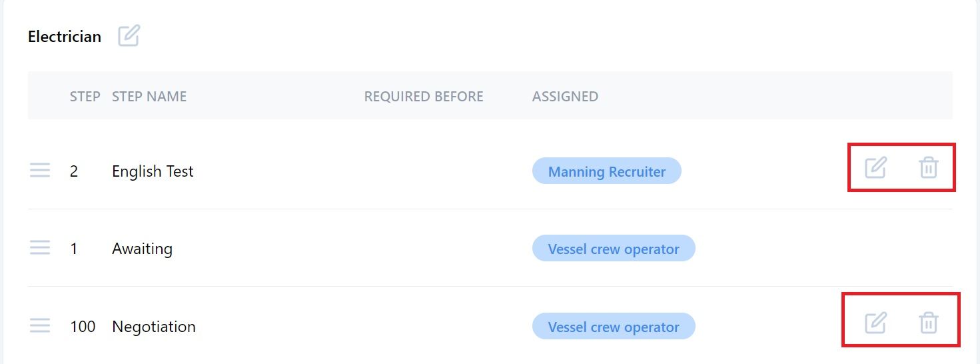The height and width of the screenshot is (364, 980).
Task: Select the Negotiation step name
Action: click(154, 327)
